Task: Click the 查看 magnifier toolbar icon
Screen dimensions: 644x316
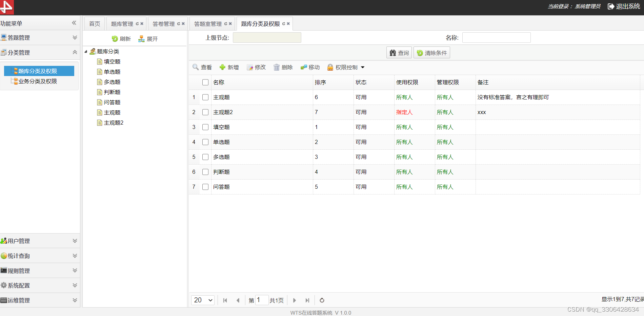Action: point(196,67)
